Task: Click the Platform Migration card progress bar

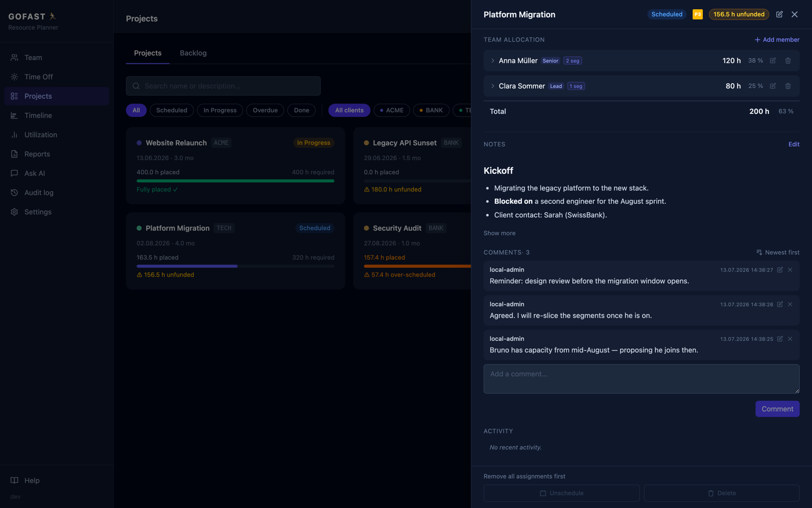Action: pyautogui.click(x=235, y=266)
